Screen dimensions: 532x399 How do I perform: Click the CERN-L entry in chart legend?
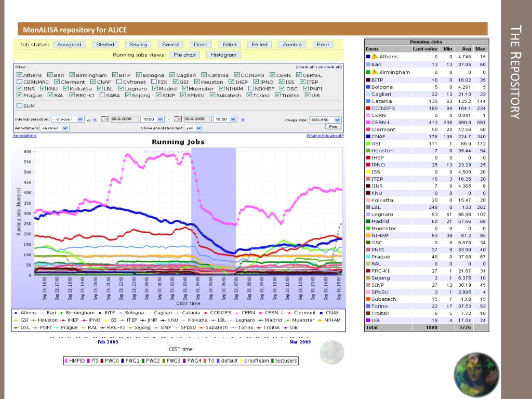click(x=271, y=312)
